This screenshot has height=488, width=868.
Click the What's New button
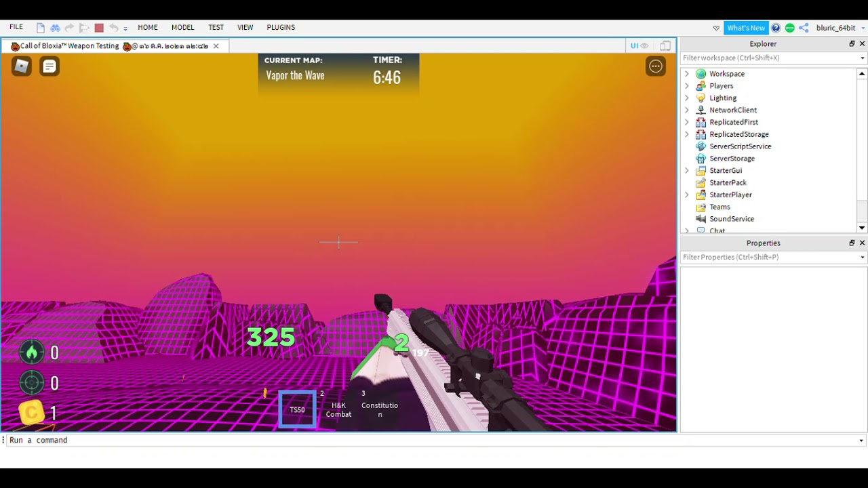746,28
